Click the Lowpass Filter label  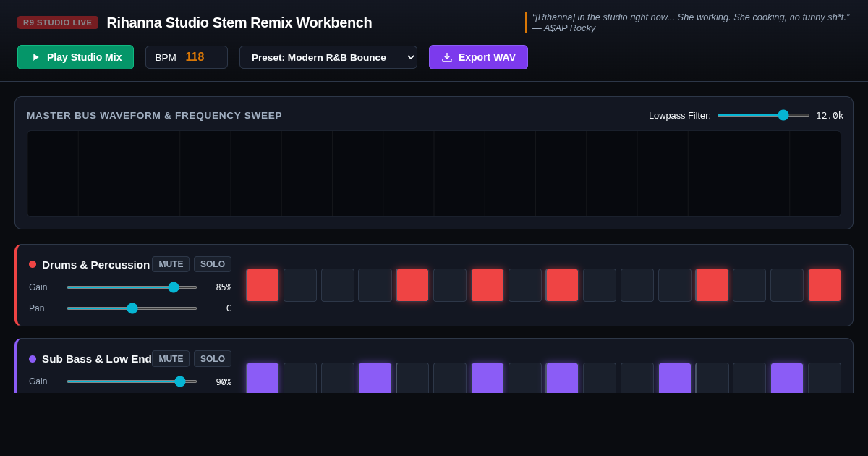[x=680, y=115]
